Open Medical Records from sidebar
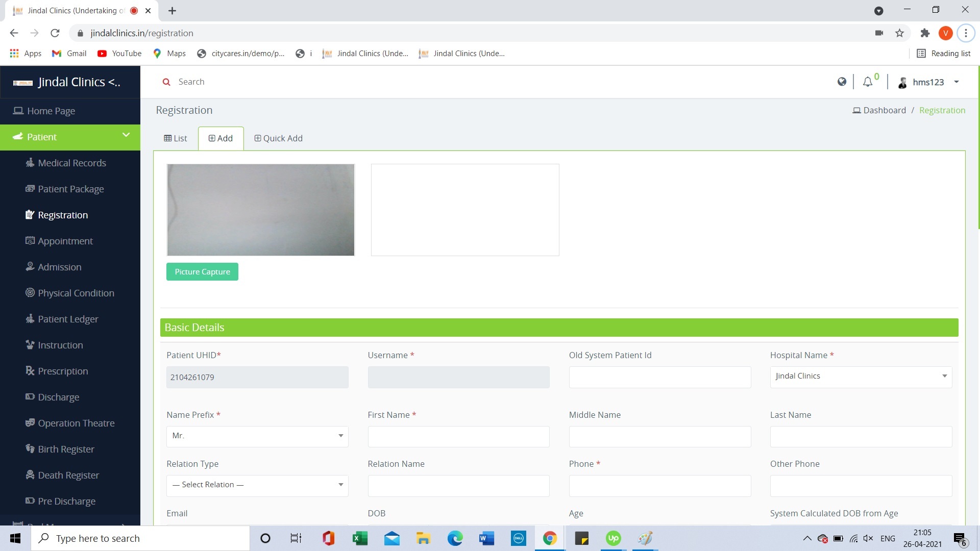Viewport: 980px width, 551px height. point(71,163)
